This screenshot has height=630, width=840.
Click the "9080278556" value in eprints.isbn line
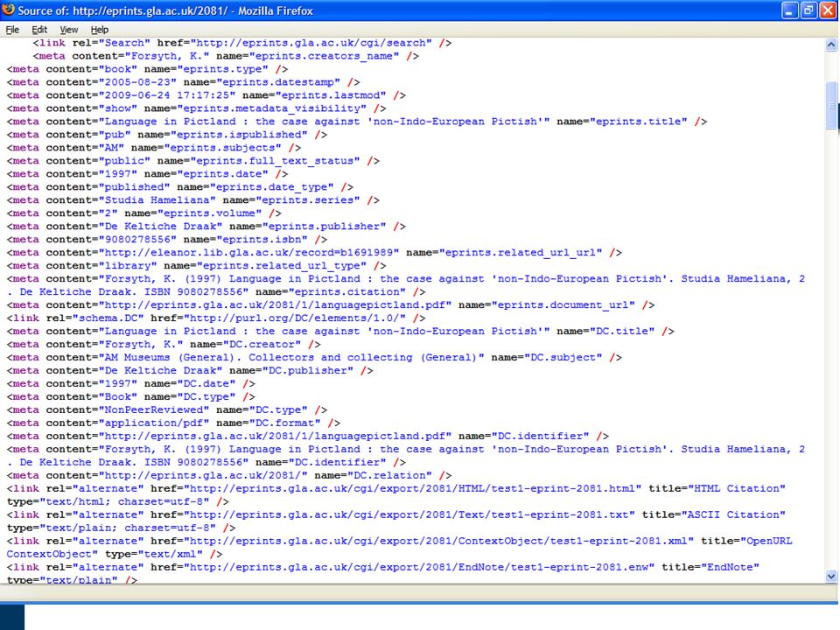click(x=137, y=240)
